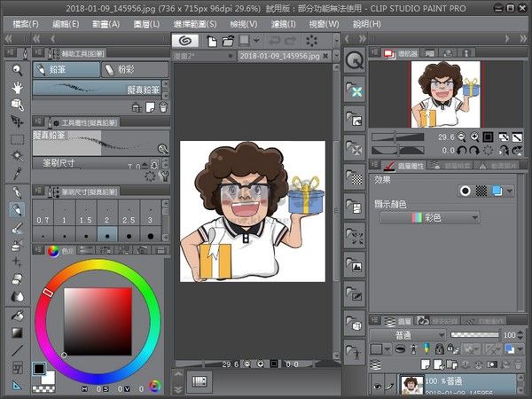The width and height of the screenshot is (532, 399).
Task: Open the 顯示顏色 彩色 dropdown
Action: pos(429,217)
